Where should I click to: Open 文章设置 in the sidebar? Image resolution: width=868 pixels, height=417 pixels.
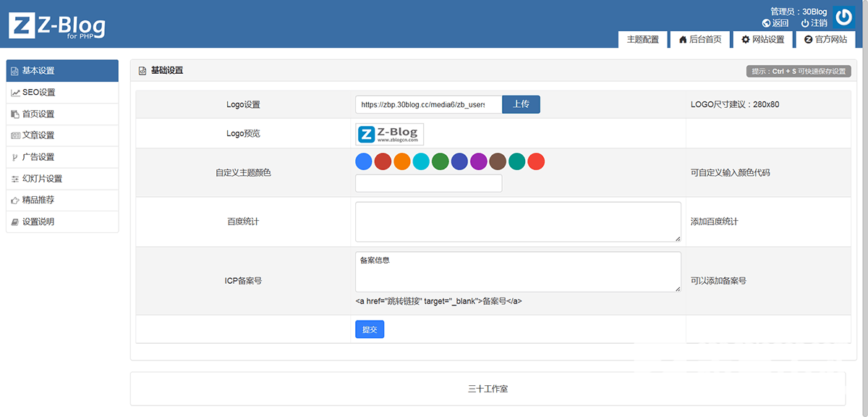[62, 135]
